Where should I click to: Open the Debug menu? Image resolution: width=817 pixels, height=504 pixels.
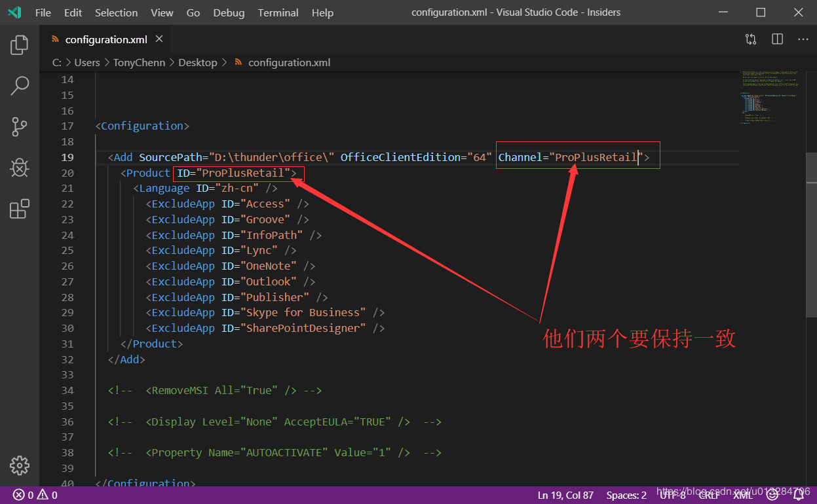coord(229,12)
